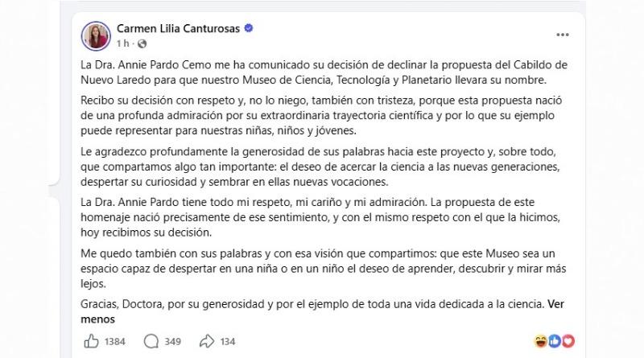Click the blue Like reaction badge
The height and width of the screenshot is (358, 644).
[x=555, y=341]
